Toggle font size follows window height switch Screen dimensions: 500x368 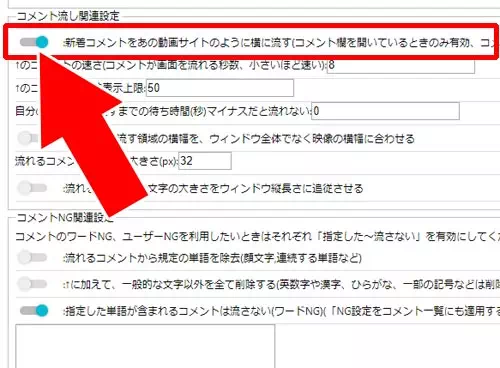pyautogui.click(x=32, y=188)
